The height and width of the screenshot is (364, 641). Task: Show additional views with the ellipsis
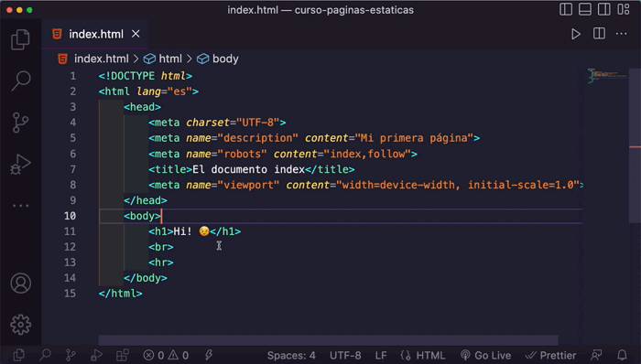point(20,206)
